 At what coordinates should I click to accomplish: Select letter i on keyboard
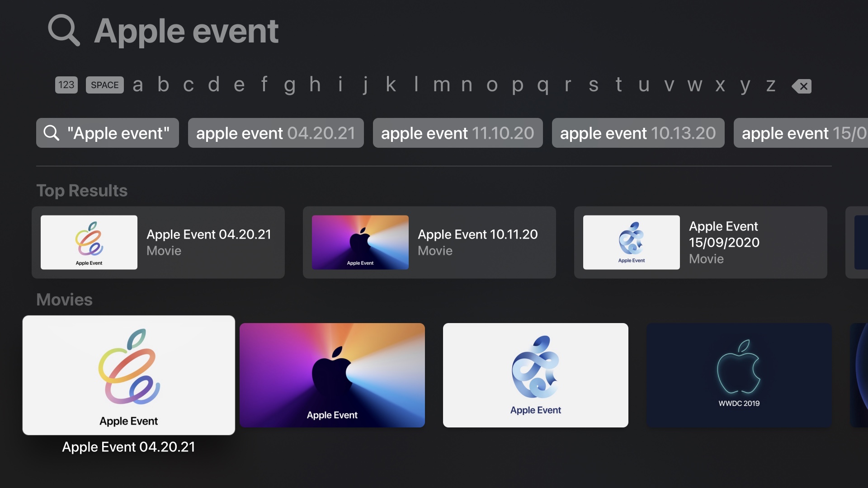(x=340, y=84)
